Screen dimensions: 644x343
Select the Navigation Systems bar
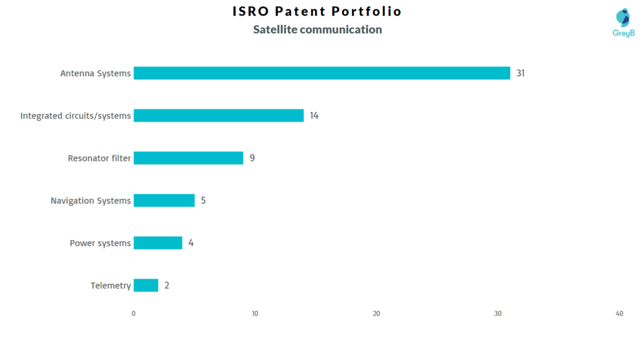point(164,200)
